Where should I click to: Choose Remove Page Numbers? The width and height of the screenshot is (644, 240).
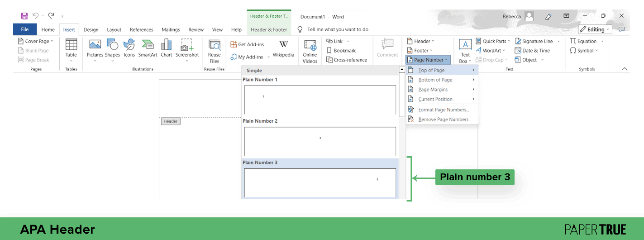click(442, 120)
